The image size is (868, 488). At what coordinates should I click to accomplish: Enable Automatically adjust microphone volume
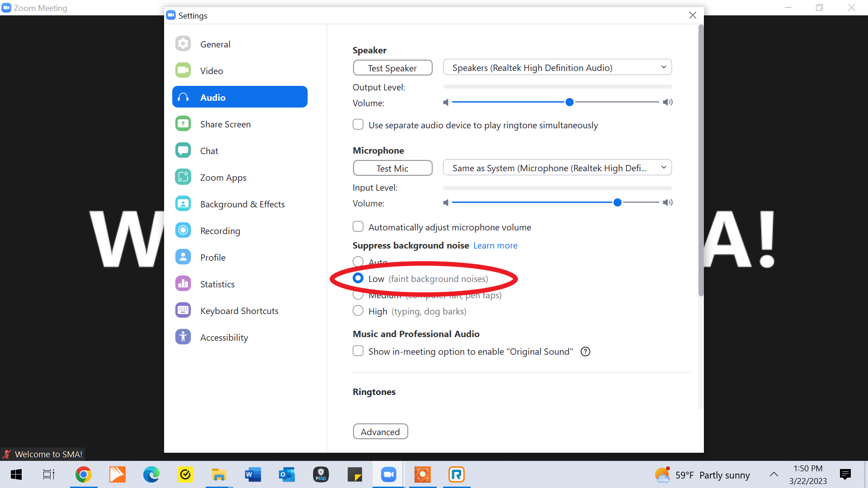(x=358, y=226)
